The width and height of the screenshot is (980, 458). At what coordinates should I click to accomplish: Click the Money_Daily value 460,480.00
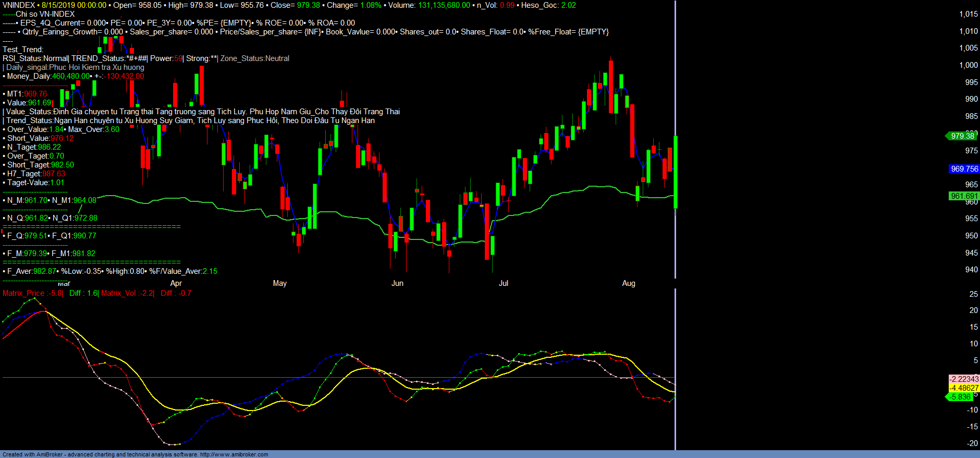pos(70,76)
